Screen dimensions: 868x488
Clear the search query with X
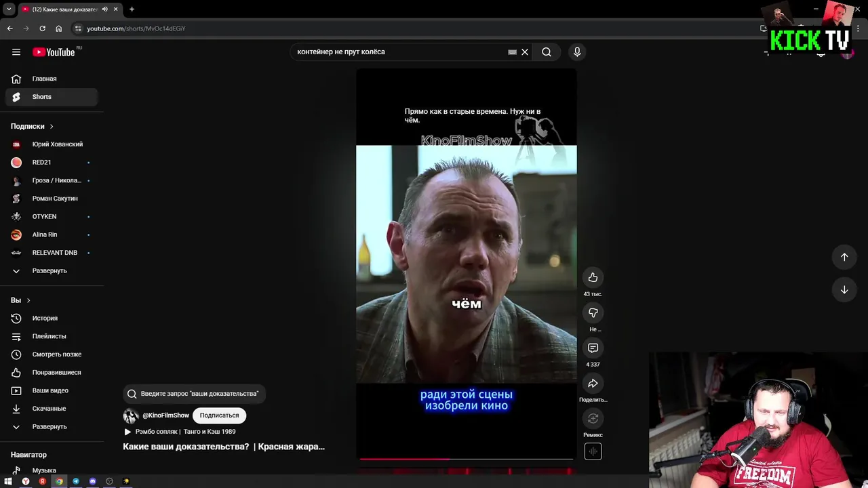point(525,52)
